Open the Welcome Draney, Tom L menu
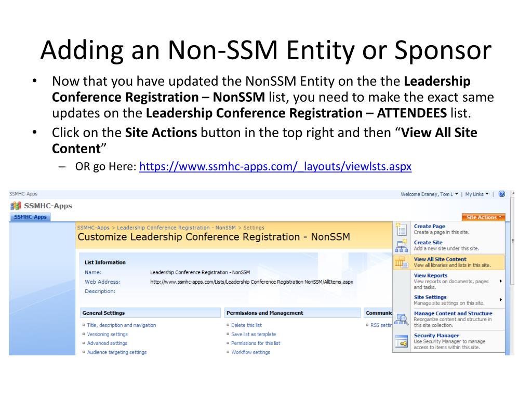Image resolution: width=532 pixels, height=399 pixels. (430, 194)
